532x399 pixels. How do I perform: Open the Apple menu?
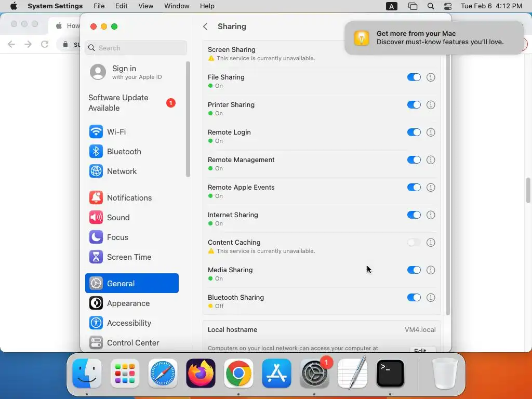(x=14, y=6)
